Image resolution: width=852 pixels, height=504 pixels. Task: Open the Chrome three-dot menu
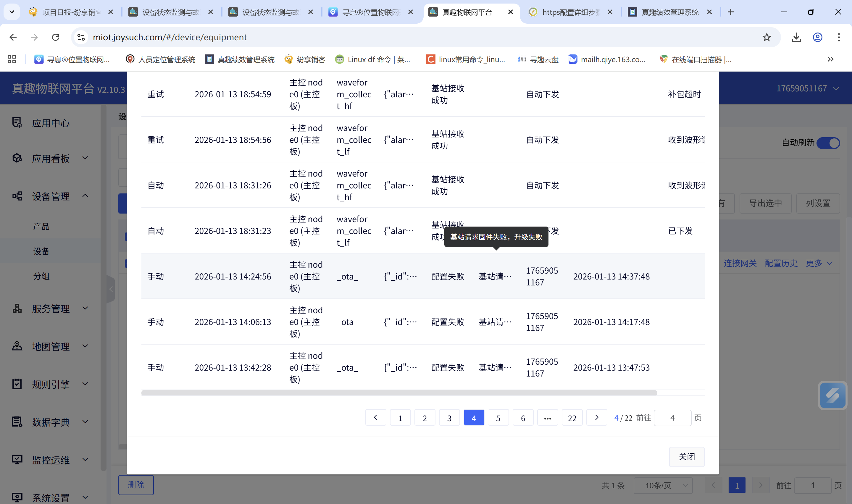[839, 37]
